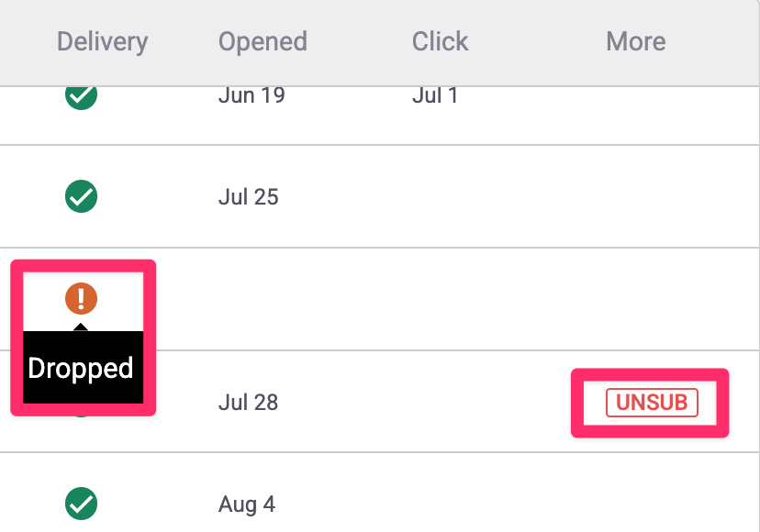Click the green delivered checkmark beside Jun 19
Image resolution: width=760 pixels, height=532 pixels.
(82, 95)
